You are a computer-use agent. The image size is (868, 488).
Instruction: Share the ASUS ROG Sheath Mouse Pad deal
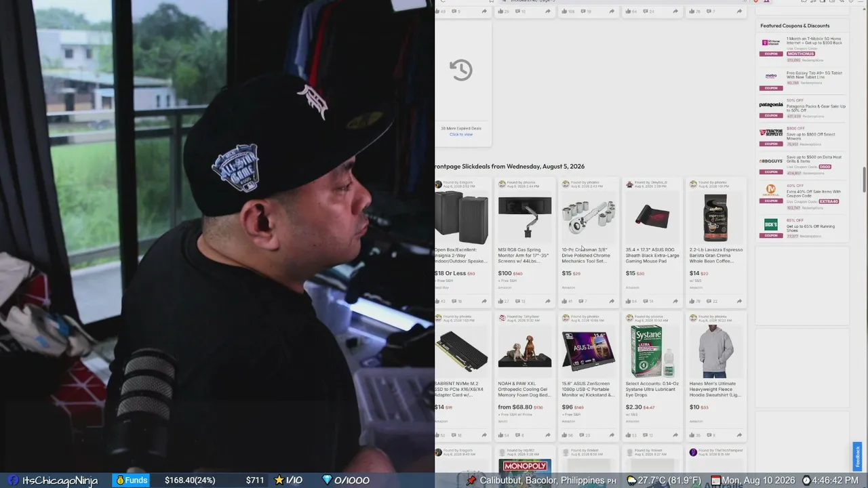tap(675, 301)
